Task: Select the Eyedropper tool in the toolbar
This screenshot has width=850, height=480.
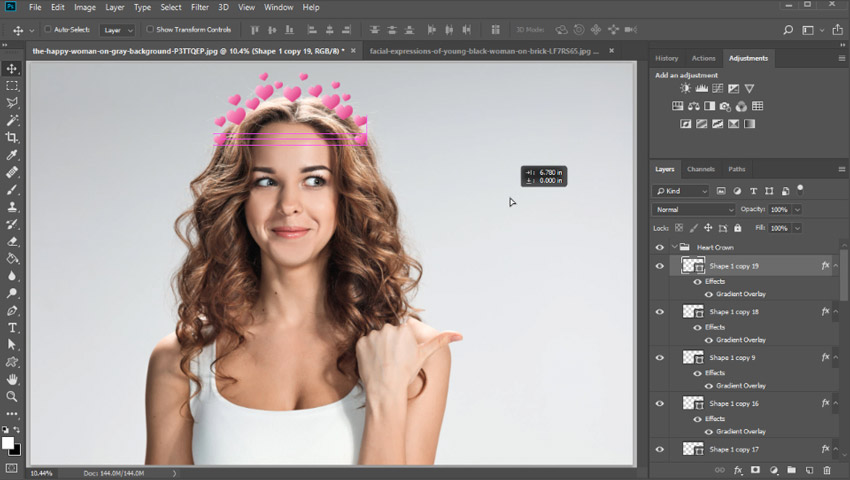Action: pos(12,155)
